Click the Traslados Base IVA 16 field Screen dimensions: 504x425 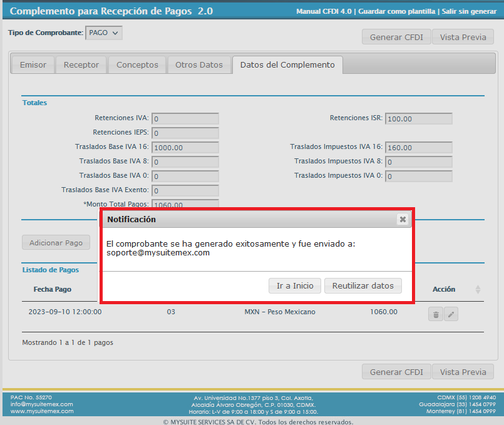tap(185, 148)
